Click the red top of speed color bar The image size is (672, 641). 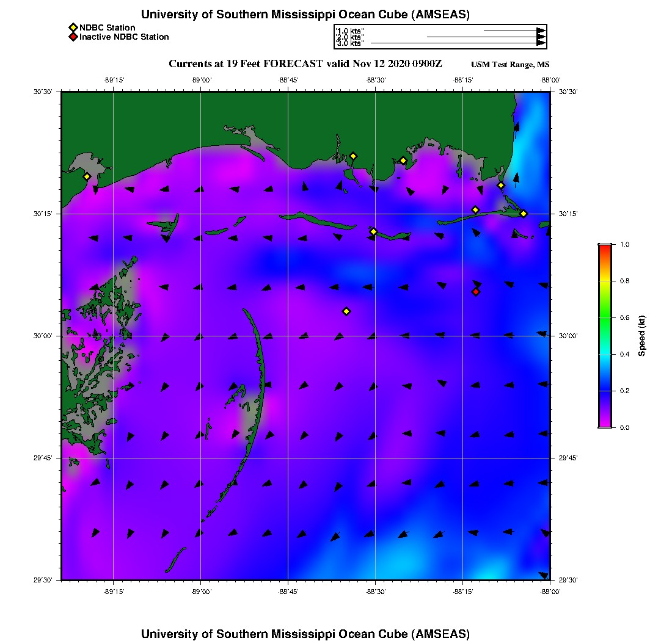pos(605,247)
